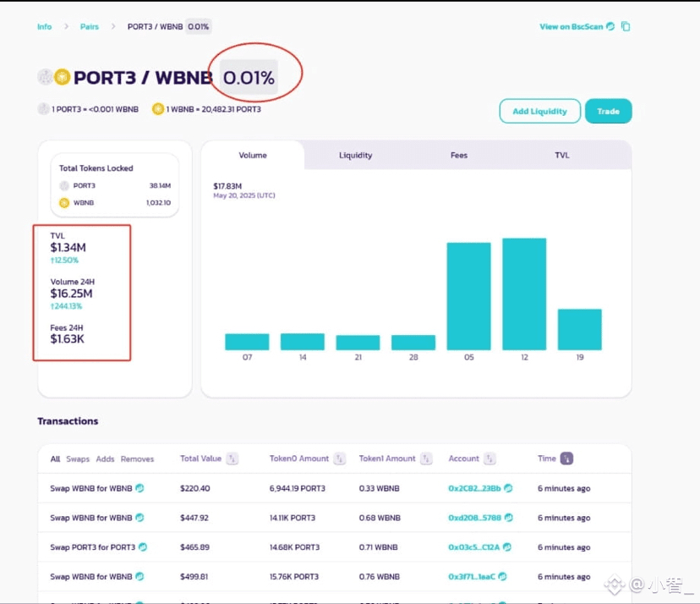Click the coin icon beside 1 WBNB price
This screenshot has width=700, height=604.
(x=157, y=109)
